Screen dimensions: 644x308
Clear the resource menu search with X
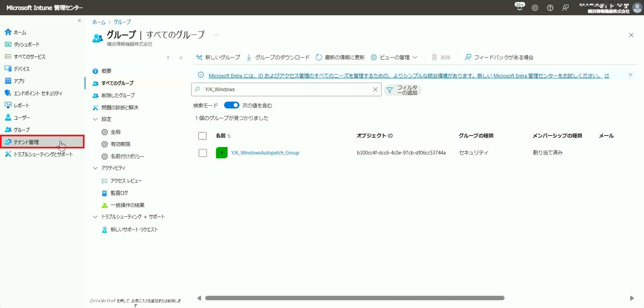coord(168,58)
